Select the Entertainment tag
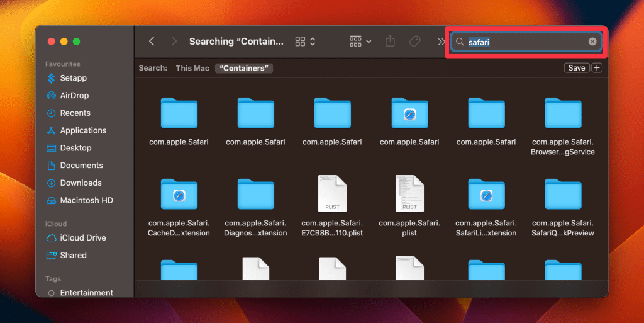The image size is (644, 323). [x=86, y=293]
